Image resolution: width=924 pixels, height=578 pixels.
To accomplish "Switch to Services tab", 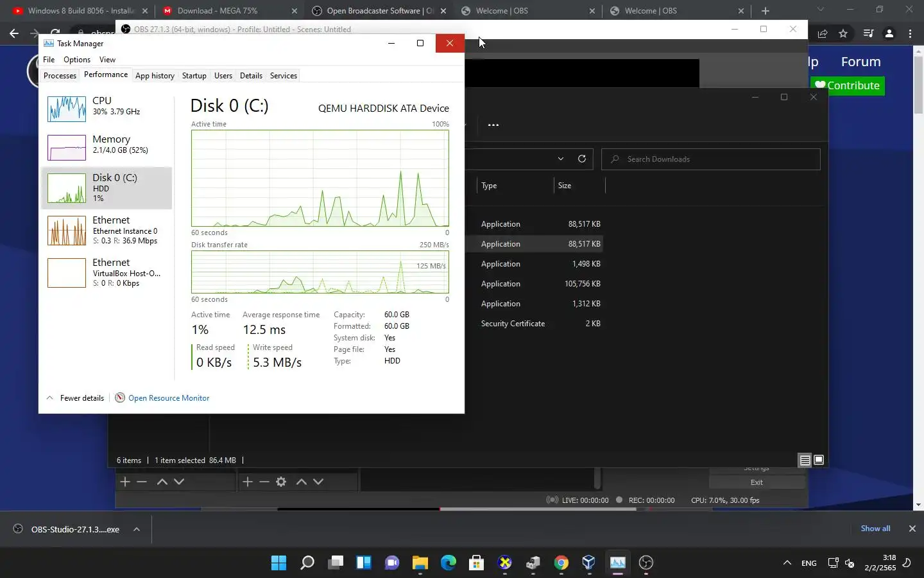I will pyautogui.click(x=284, y=76).
